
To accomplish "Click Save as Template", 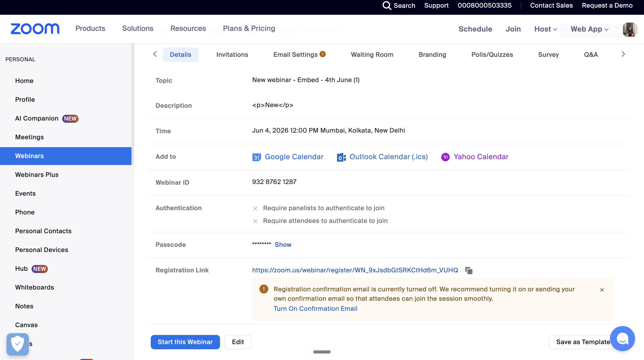I will pos(583,342).
